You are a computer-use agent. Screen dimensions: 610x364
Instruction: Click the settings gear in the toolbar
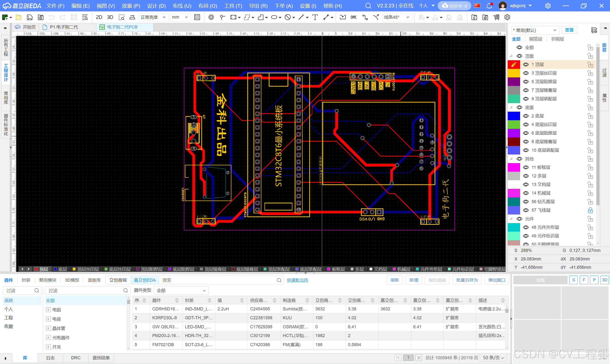tap(507, 17)
